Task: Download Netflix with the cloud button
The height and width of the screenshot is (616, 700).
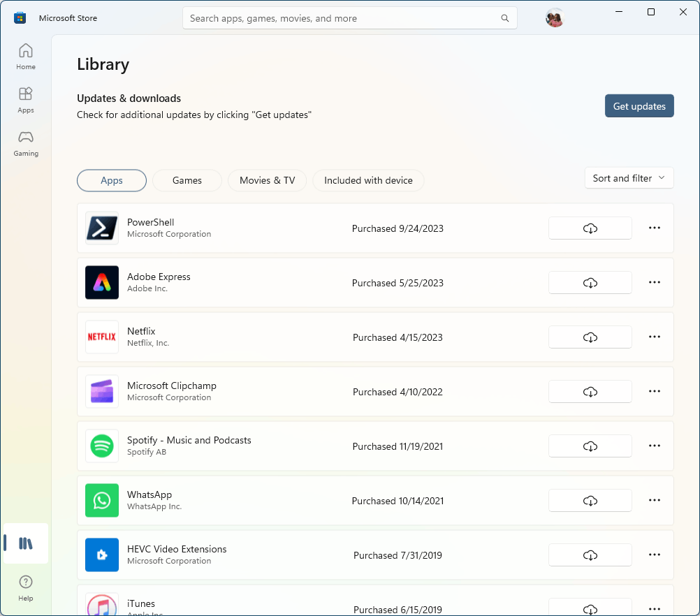Action: (x=590, y=337)
